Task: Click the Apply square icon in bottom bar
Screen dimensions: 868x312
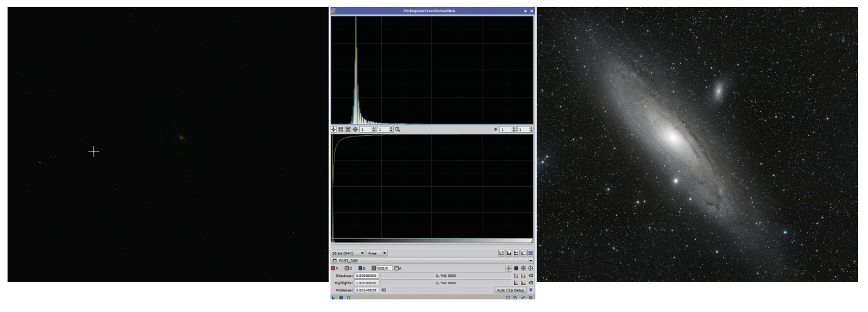Action: tap(341, 298)
